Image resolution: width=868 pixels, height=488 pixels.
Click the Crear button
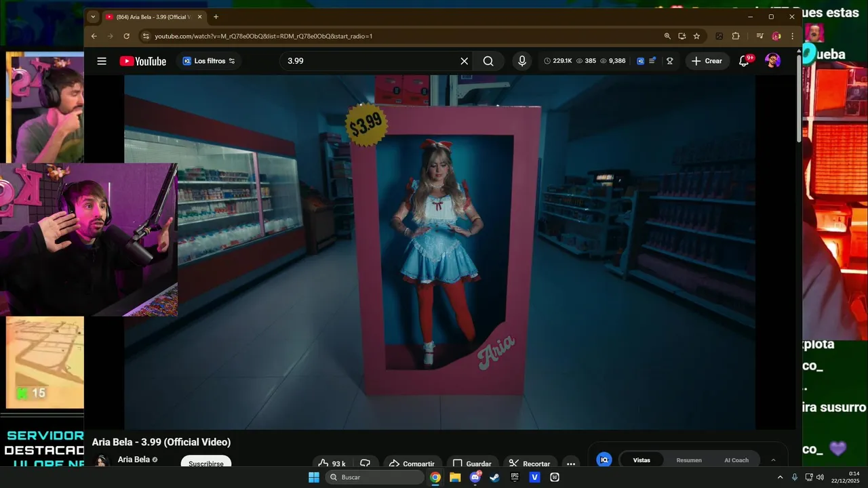pos(707,61)
